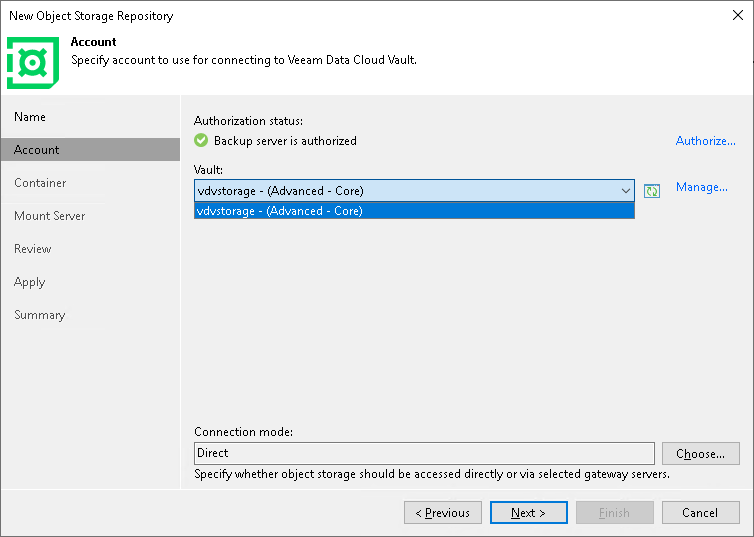This screenshot has width=754, height=537.
Task: Close the New Object Storage Repository dialog
Action: click(x=737, y=15)
